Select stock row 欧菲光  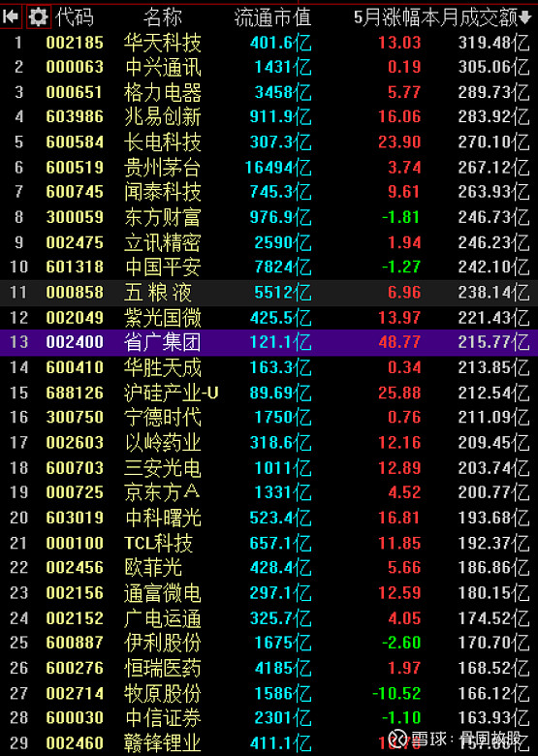click(x=269, y=567)
